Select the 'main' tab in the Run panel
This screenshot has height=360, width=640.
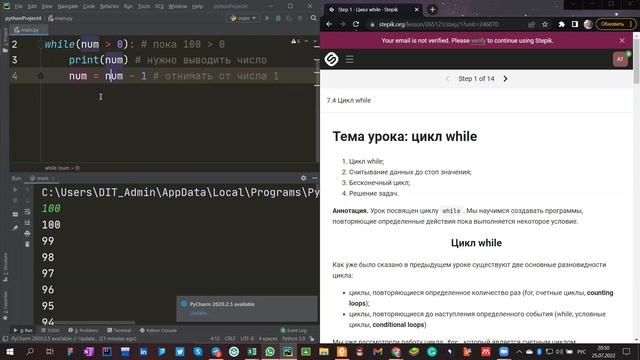pos(42,178)
